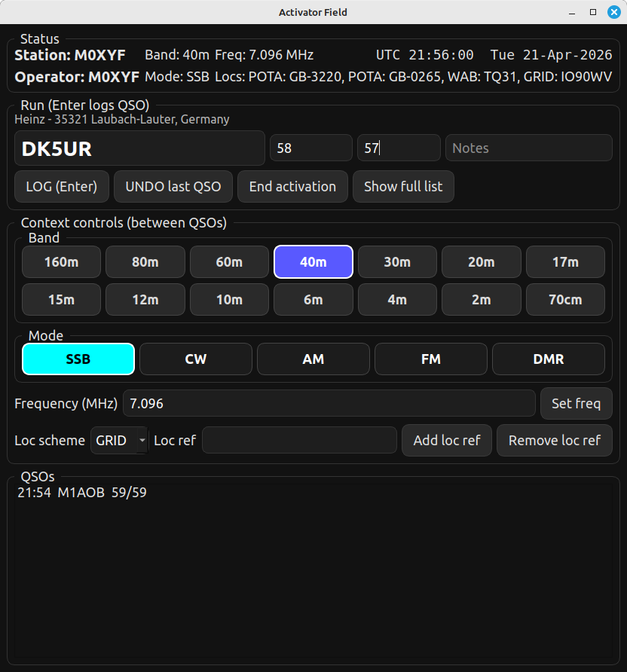Switch band to 80m
Viewport: 627px width, 672px height.
tap(145, 262)
